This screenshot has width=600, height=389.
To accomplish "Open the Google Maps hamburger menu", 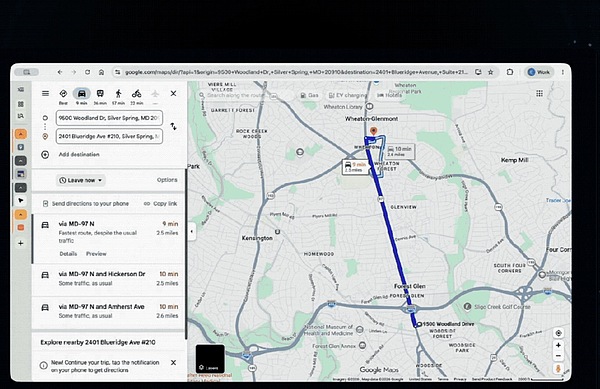I will pyautogui.click(x=45, y=93).
